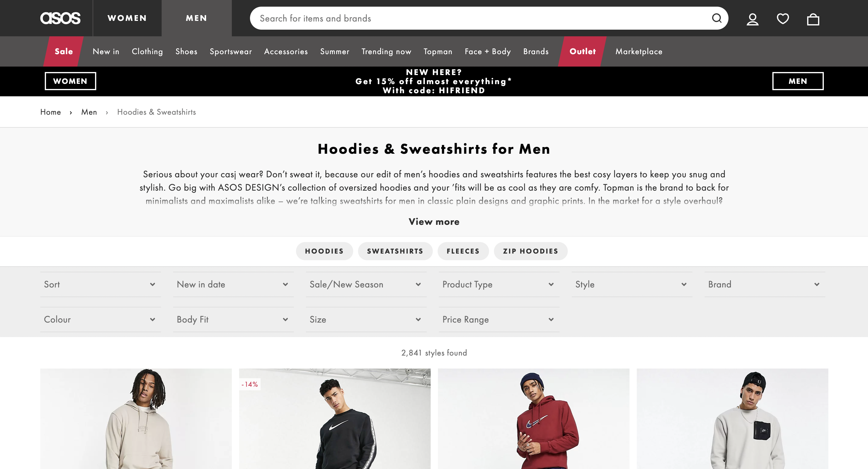Open the Shoes menu
868x469 pixels.
[x=186, y=51]
